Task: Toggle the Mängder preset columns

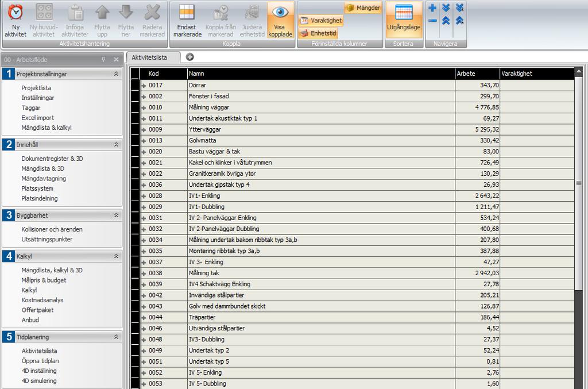Action: pyautogui.click(x=363, y=8)
